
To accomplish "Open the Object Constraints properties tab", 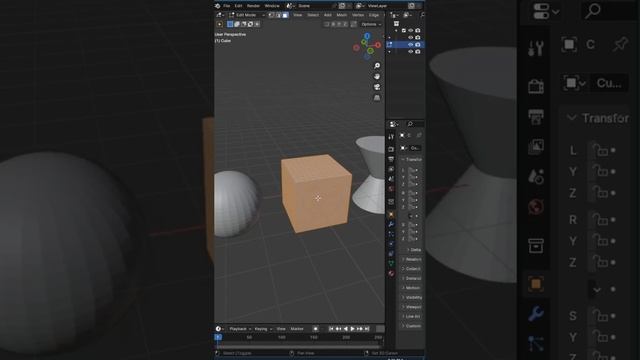I will [x=391, y=253].
